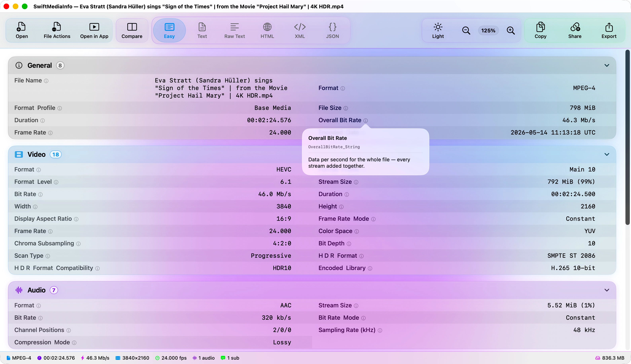Viewport: 631px width, 364px height.
Task: Click the 792 MiB (99%) value
Action: [x=571, y=181]
